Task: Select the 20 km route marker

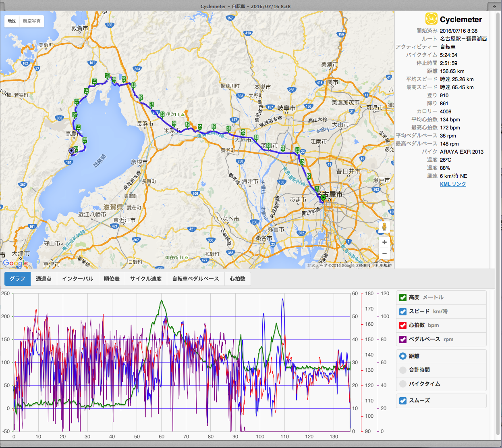Action: (298, 150)
